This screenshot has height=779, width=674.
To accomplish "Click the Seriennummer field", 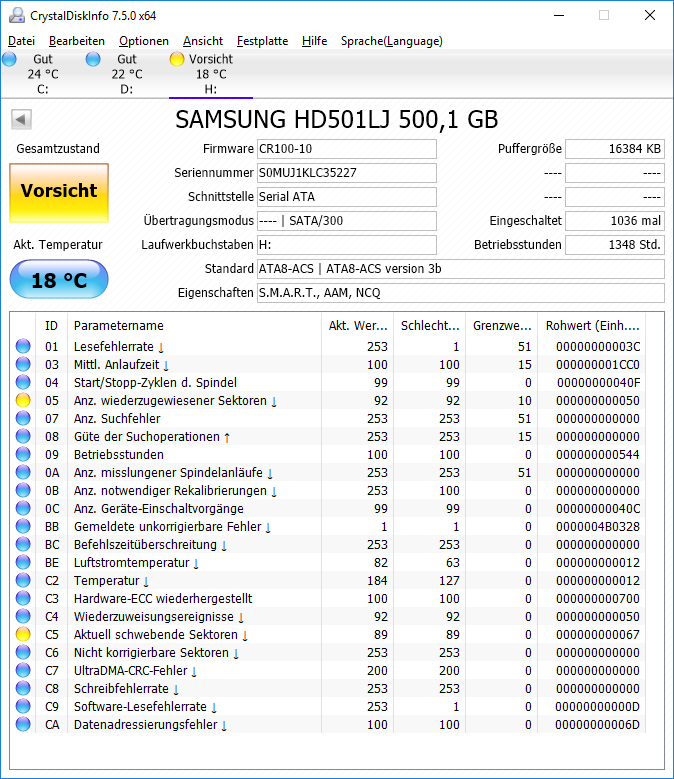I will tap(347, 172).
